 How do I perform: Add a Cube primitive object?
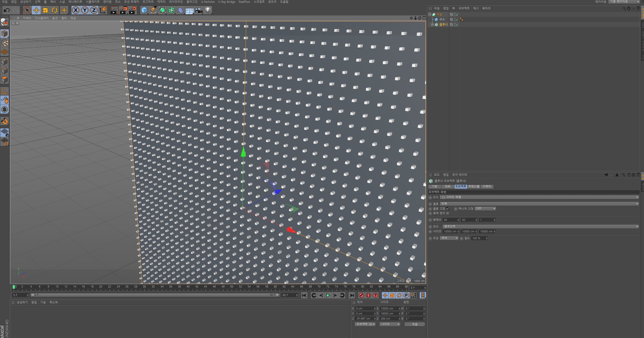[144, 10]
